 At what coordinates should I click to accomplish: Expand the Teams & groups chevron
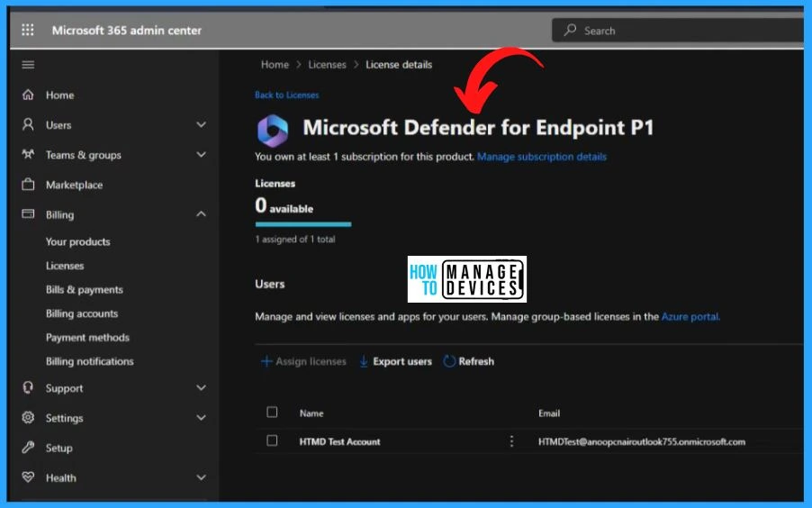click(201, 155)
